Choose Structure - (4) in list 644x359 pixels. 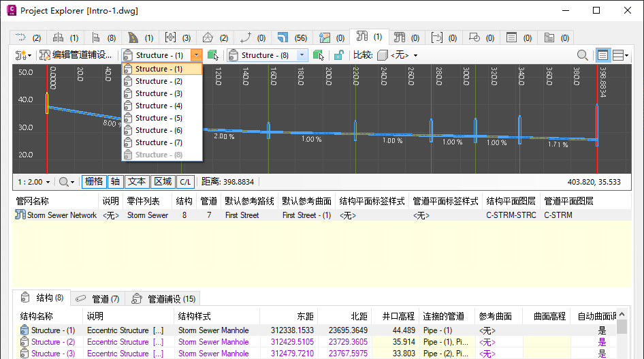(x=162, y=106)
